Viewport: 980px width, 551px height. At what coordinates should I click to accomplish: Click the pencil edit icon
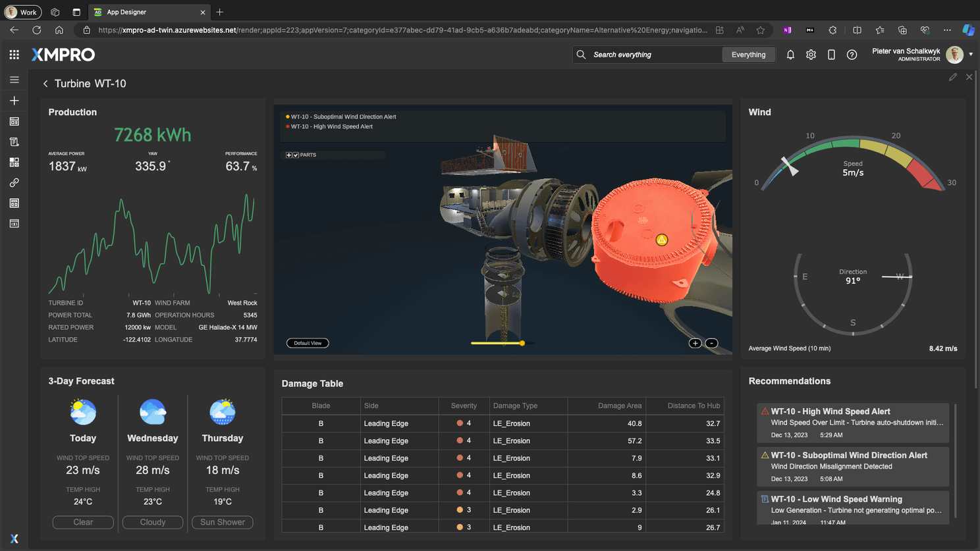tap(952, 77)
